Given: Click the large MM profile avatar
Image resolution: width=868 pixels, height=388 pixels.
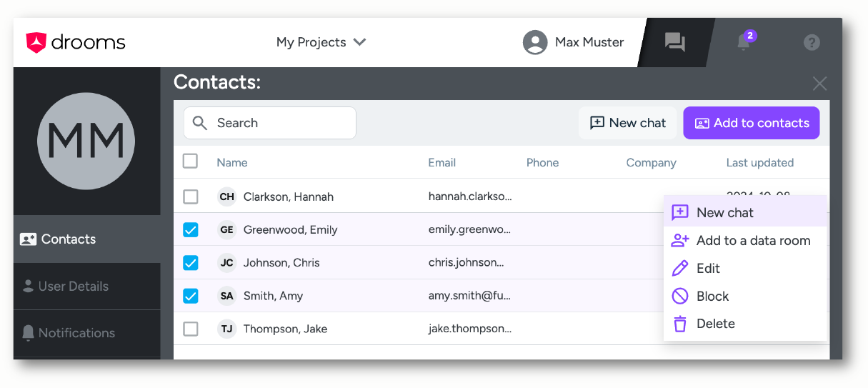Looking at the screenshot, I should [86, 141].
